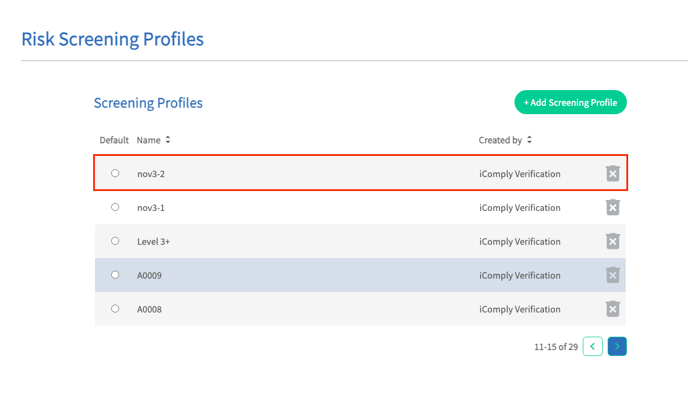This screenshot has height=411, width=688.
Task: Select Level 3+ default radio button
Action: tap(115, 241)
